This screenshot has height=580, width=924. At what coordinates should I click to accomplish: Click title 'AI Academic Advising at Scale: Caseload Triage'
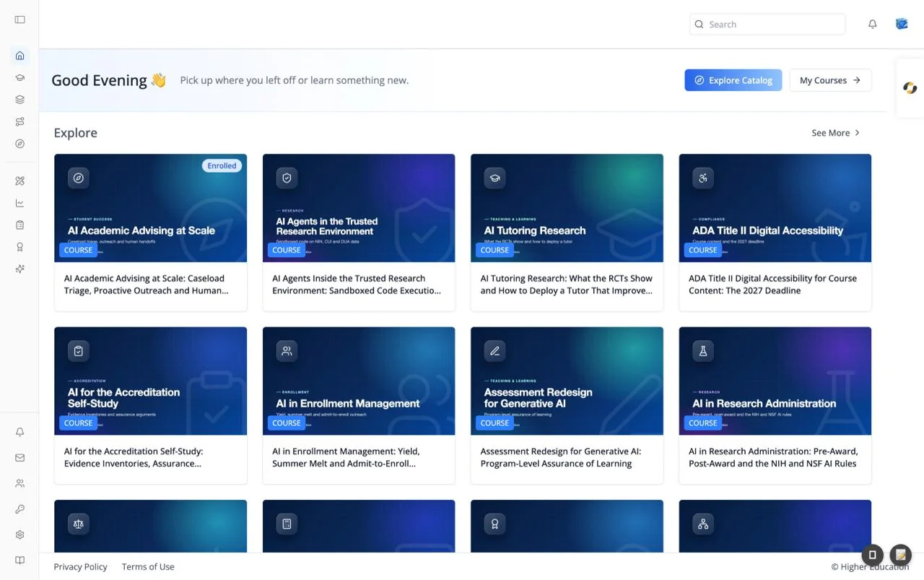point(147,285)
